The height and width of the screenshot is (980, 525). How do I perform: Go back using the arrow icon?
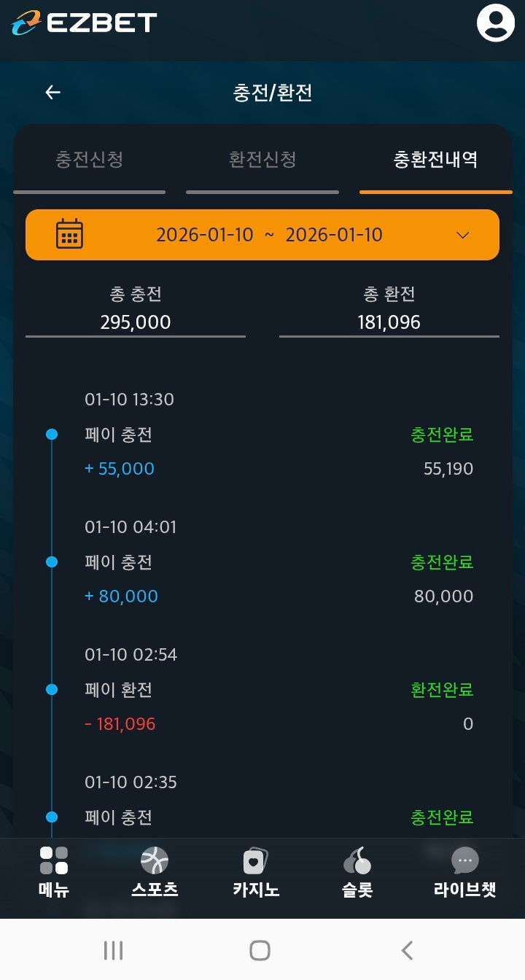(x=52, y=93)
